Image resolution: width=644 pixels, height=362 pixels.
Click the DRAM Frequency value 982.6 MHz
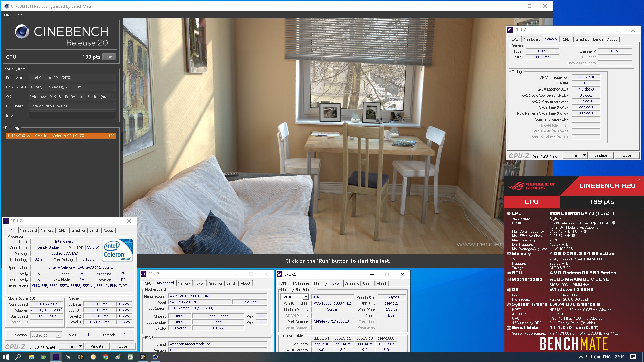[x=586, y=77]
